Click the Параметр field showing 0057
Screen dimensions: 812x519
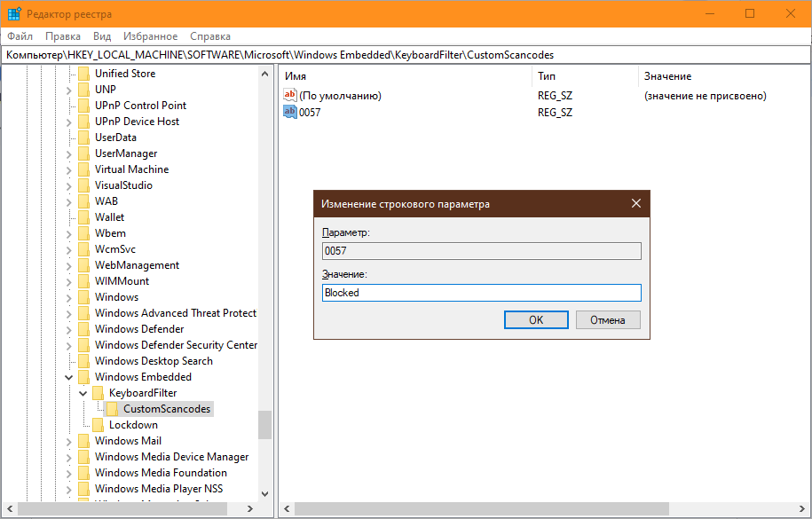click(482, 251)
